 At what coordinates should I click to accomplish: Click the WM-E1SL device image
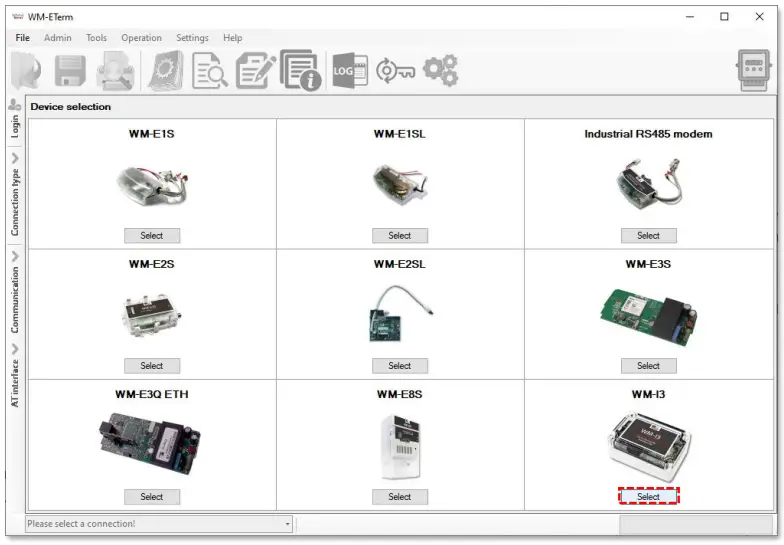400,184
